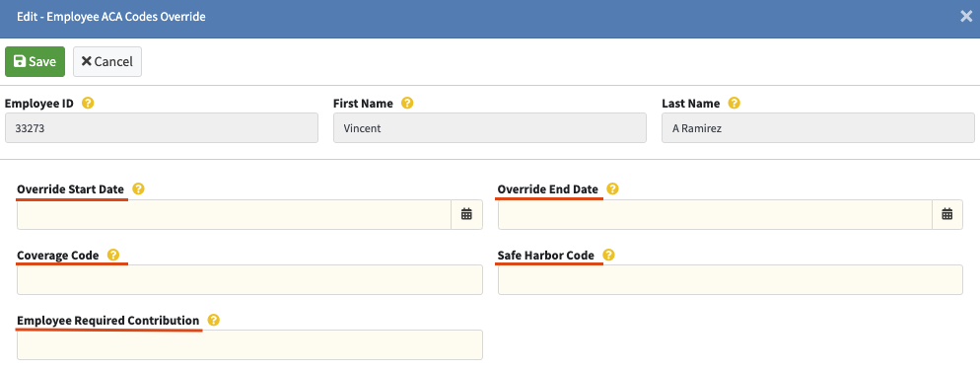Click the Safe Harbor Code help icon

pyautogui.click(x=608, y=256)
